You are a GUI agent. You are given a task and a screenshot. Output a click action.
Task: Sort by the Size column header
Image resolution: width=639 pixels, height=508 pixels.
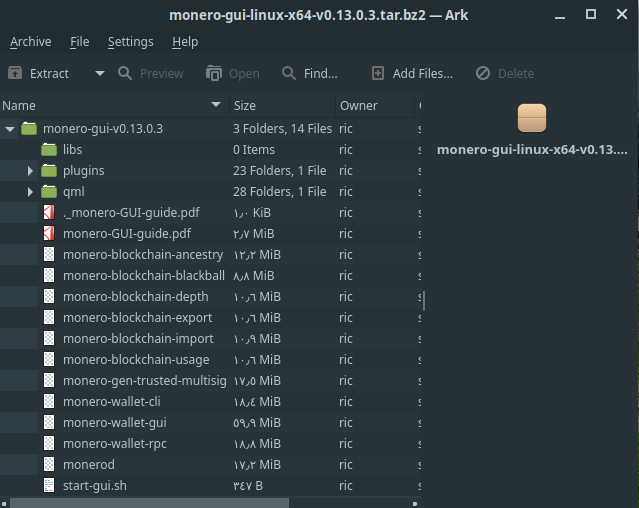coord(282,106)
